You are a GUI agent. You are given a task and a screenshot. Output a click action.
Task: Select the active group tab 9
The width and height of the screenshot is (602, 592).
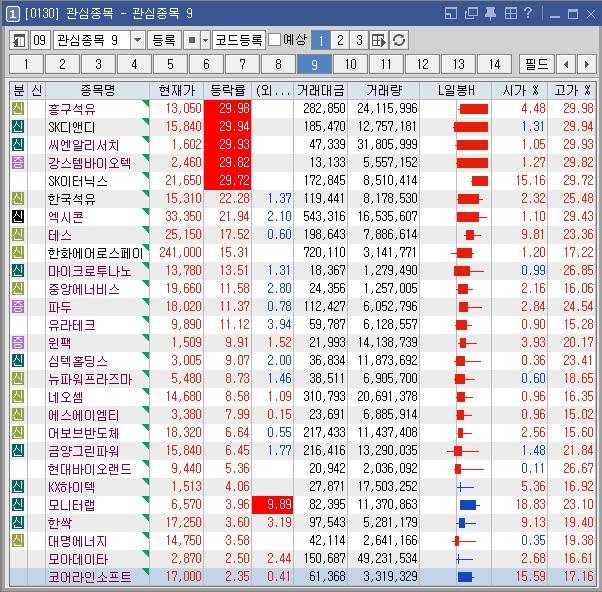coord(314,64)
